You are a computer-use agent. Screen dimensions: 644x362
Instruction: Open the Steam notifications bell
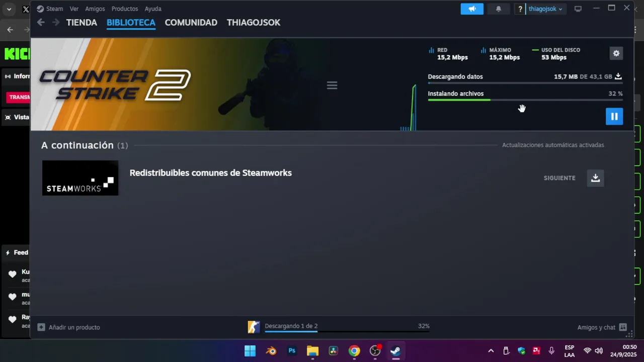click(x=499, y=9)
